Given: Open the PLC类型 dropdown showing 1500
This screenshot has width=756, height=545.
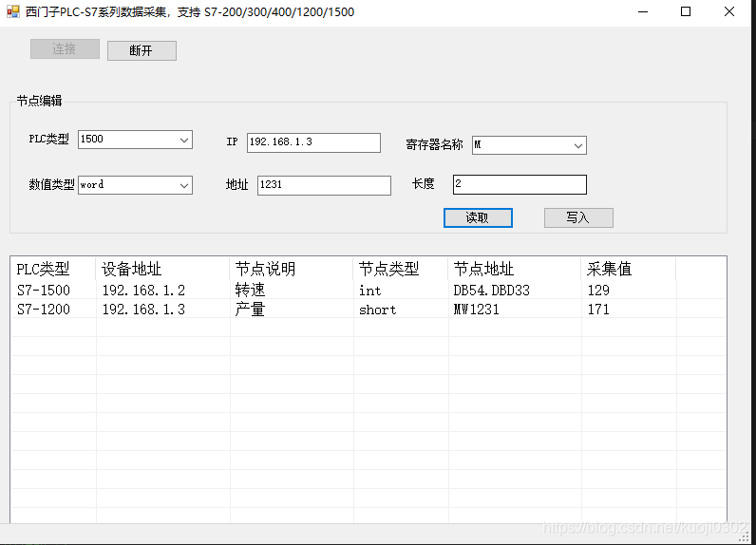Looking at the screenshot, I should (135, 140).
